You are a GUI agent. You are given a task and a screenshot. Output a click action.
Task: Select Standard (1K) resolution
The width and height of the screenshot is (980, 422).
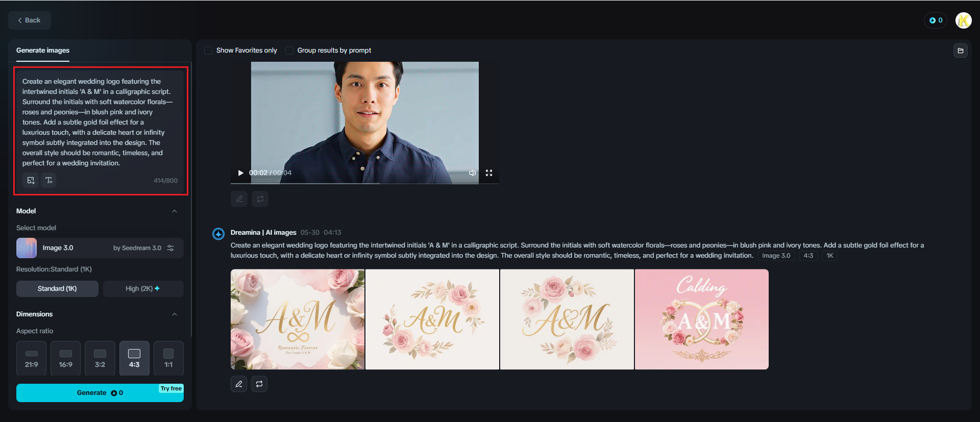pos(57,289)
